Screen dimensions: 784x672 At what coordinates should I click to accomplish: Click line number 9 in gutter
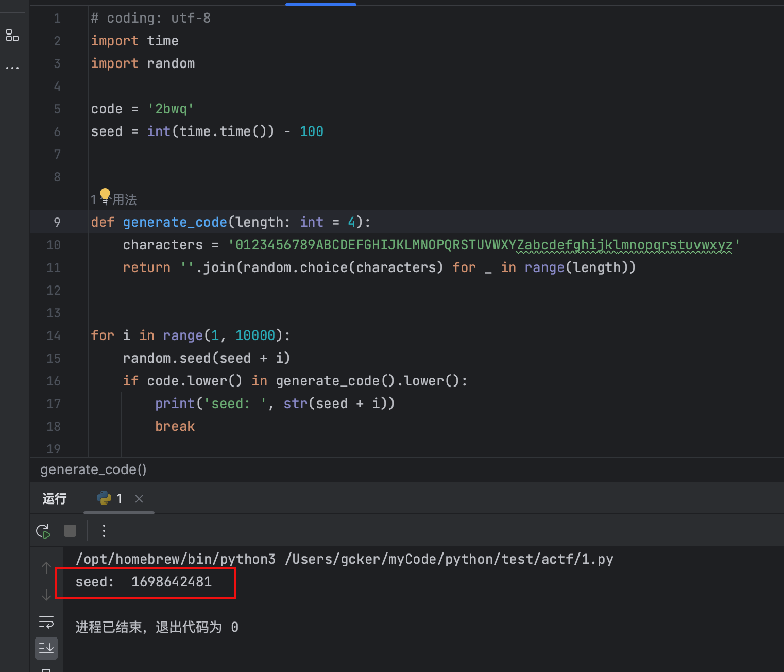(57, 222)
